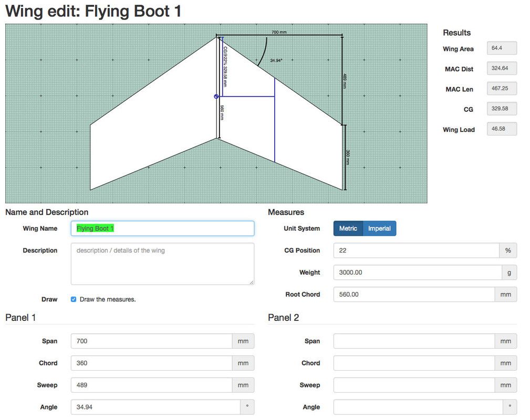The height and width of the screenshot is (420, 530).
Task: Click the blue CG marker circle on drawing
Action: (x=216, y=97)
